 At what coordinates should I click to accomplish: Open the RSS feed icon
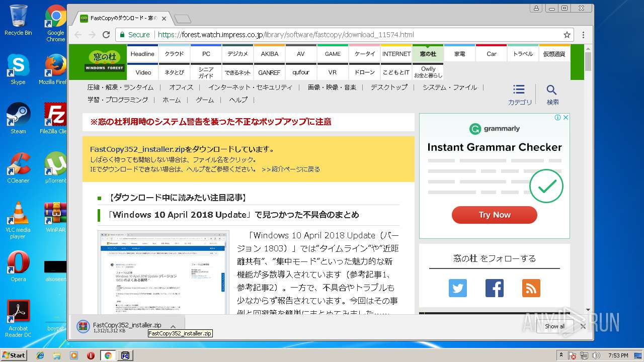pyautogui.click(x=531, y=288)
